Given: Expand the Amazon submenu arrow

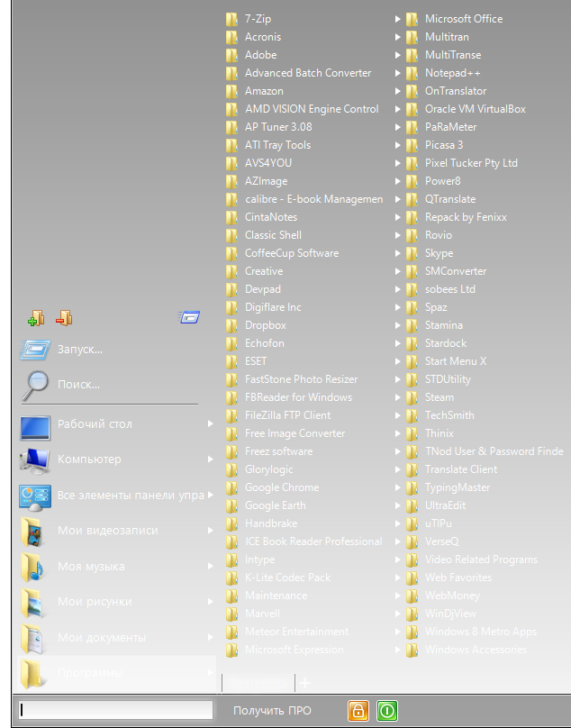Looking at the screenshot, I should coord(397,91).
